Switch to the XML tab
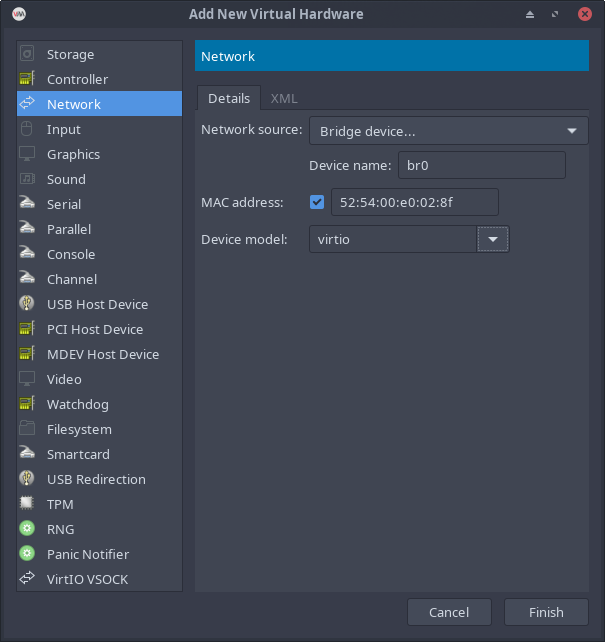The height and width of the screenshot is (642, 605). (x=284, y=98)
